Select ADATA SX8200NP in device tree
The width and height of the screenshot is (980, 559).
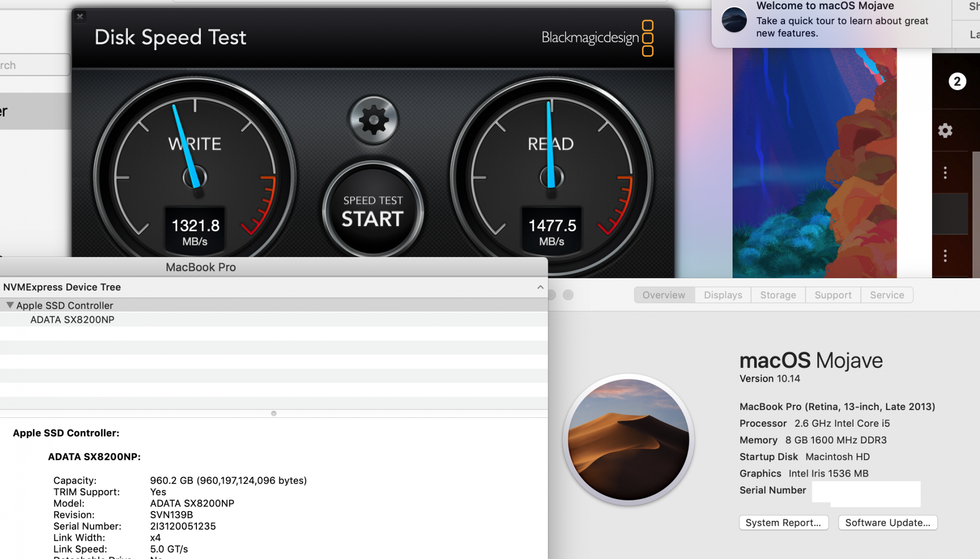pyautogui.click(x=73, y=319)
